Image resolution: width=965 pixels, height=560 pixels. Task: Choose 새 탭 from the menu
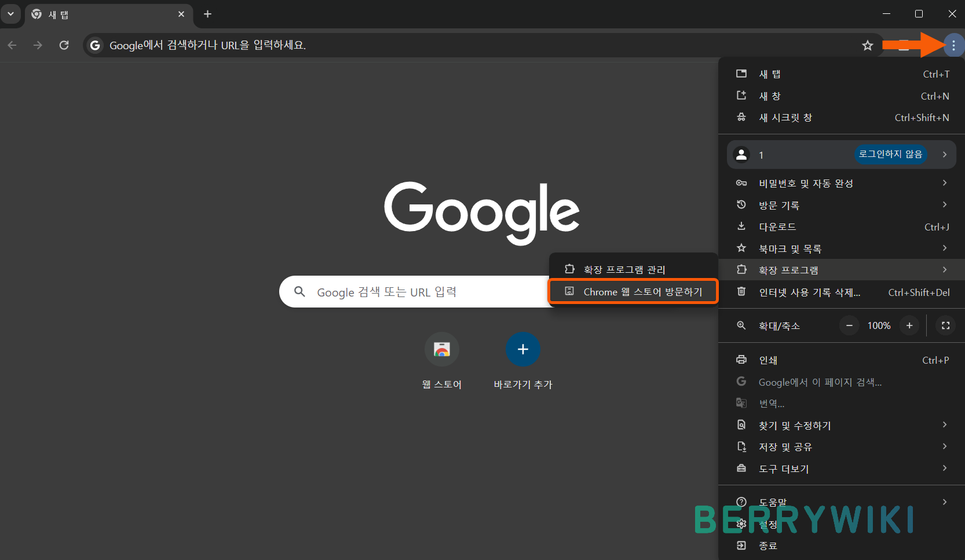click(x=842, y=74)
